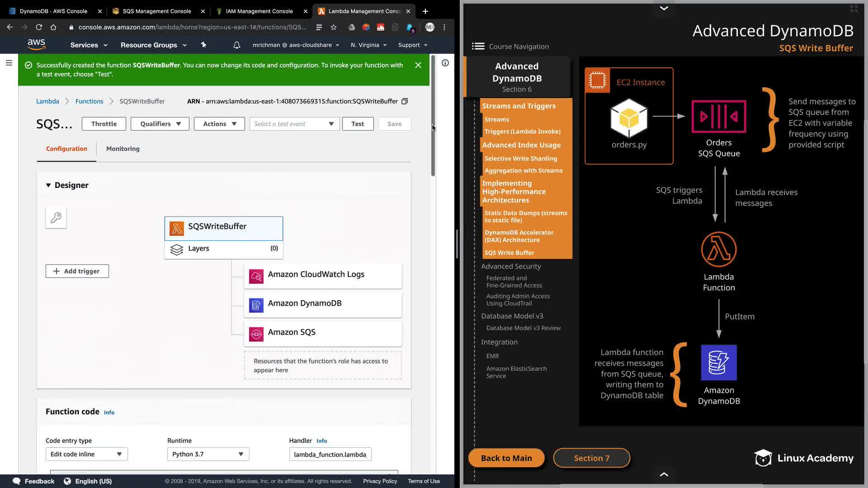
Task: Open the permissions key icon in Designer
Action: point(56,218)
